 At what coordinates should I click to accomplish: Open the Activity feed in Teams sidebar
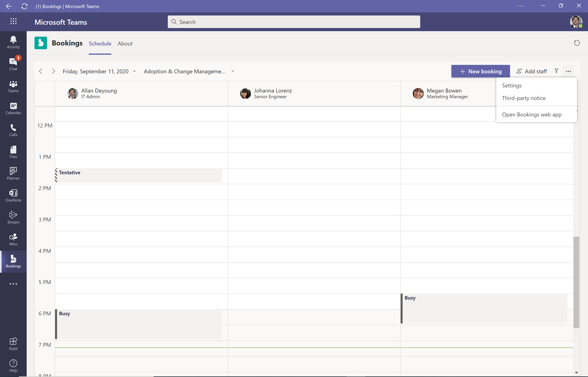[13, 42]
